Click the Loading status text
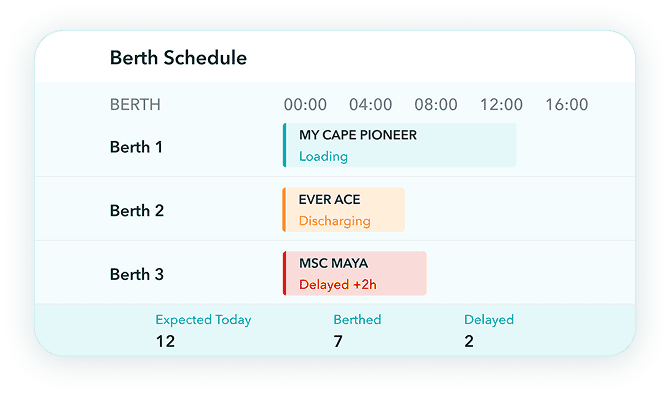This screenshot has height=395, width=671. (x=323, y=157)
